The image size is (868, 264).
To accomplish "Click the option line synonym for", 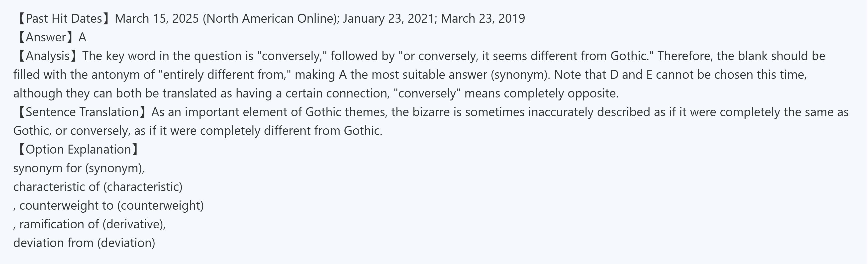I will (x=79, y=168).
